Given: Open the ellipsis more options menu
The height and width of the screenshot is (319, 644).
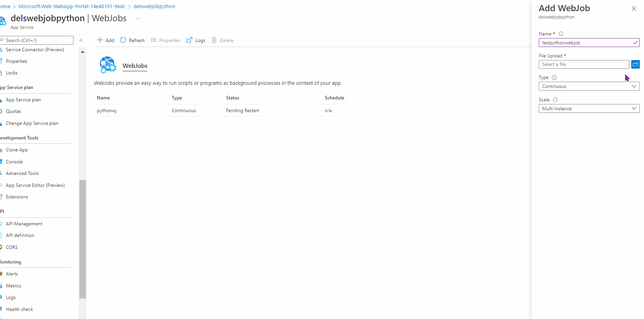Looking at the screenshot, I should [138, 18].
